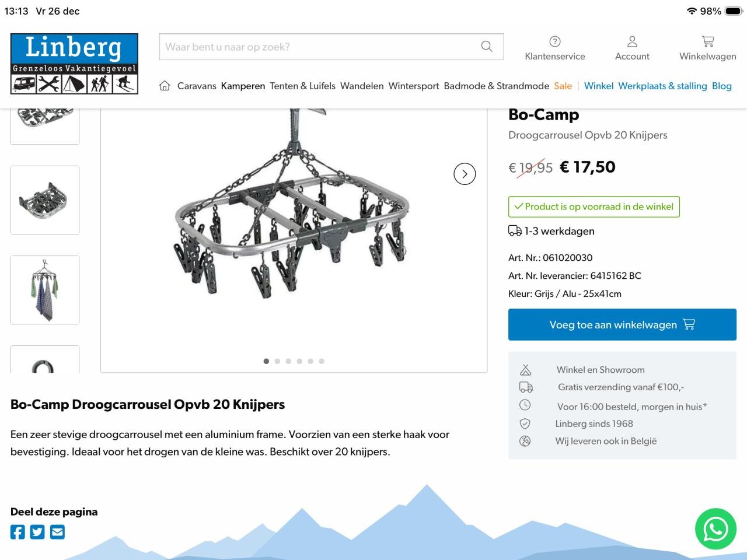Open Account profile icon

pyautogui.click(x=632, y=41)
